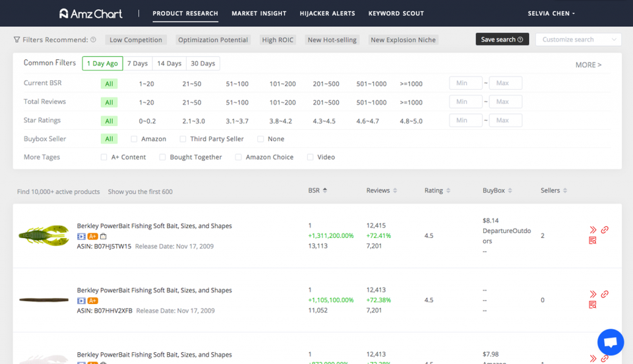Image resolution: width=633 pixels, height=364 pixels.
Task: Click the report search icon in DepartureOutdoors row
Action: tap(593, 241)
